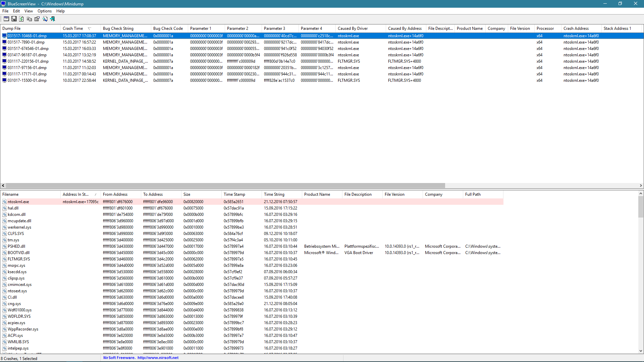Click right arrow of horizontal scrollbar

pos(641,186)
